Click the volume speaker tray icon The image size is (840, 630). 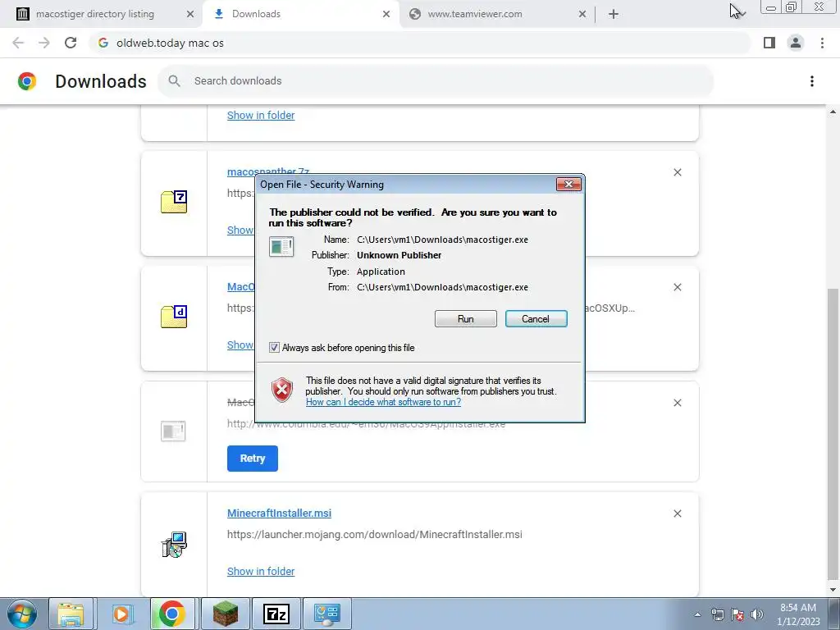(x=757, y=614)
